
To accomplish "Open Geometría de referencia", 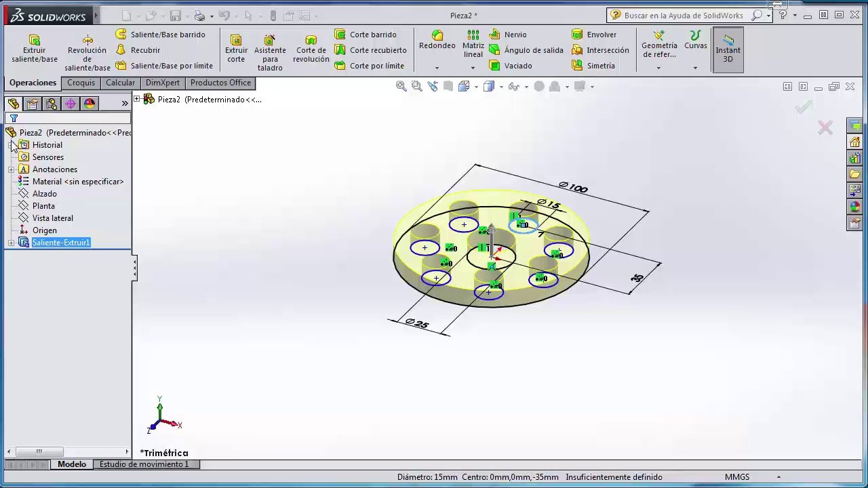I will pos(659,44).
